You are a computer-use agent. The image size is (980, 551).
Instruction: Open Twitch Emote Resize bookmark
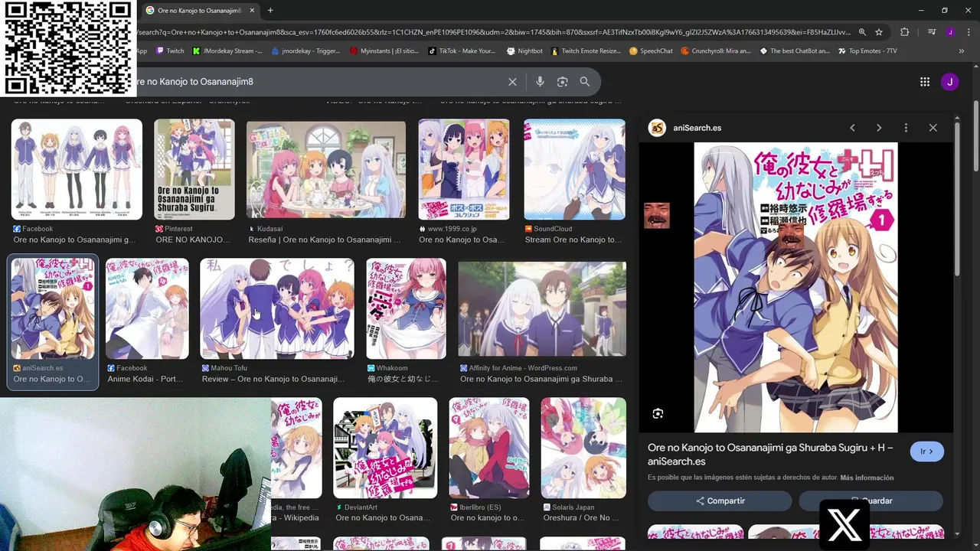pos(586,51)
